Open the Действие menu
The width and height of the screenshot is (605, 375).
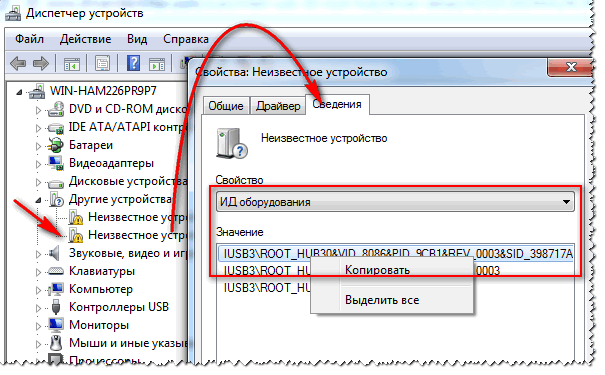85,39
